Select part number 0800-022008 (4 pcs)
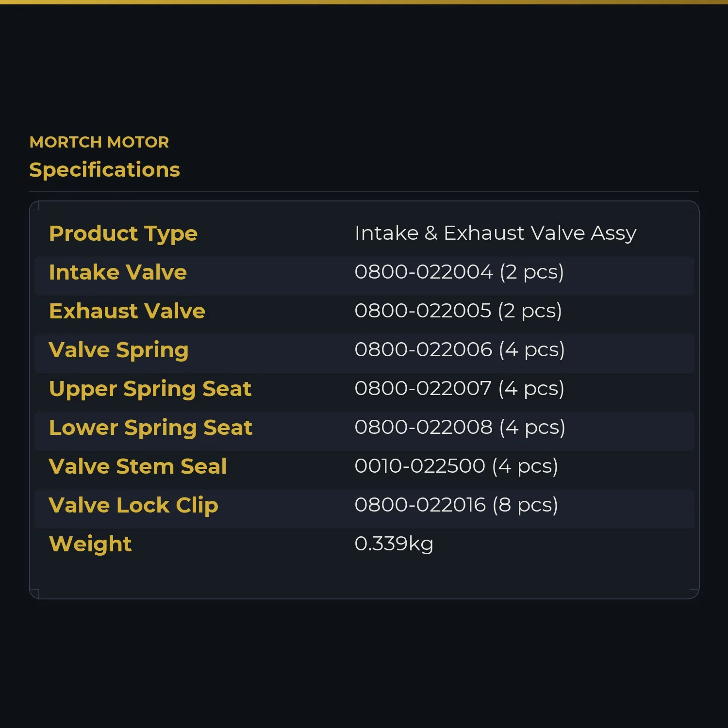This screenshot has height=728, width=728. coord(460,427)
